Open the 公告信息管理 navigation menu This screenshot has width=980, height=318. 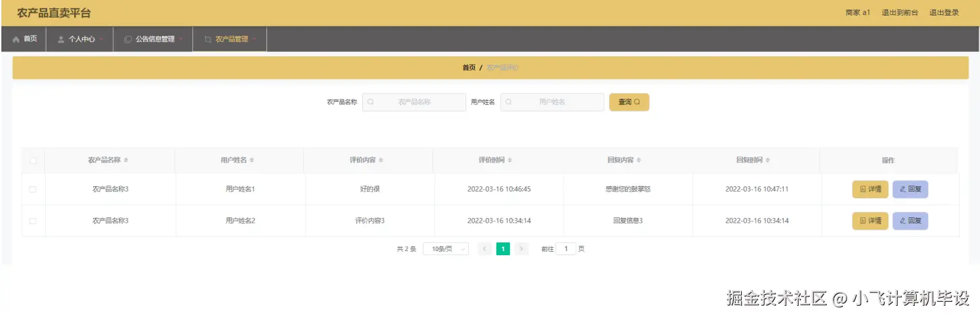click(153, 39)
